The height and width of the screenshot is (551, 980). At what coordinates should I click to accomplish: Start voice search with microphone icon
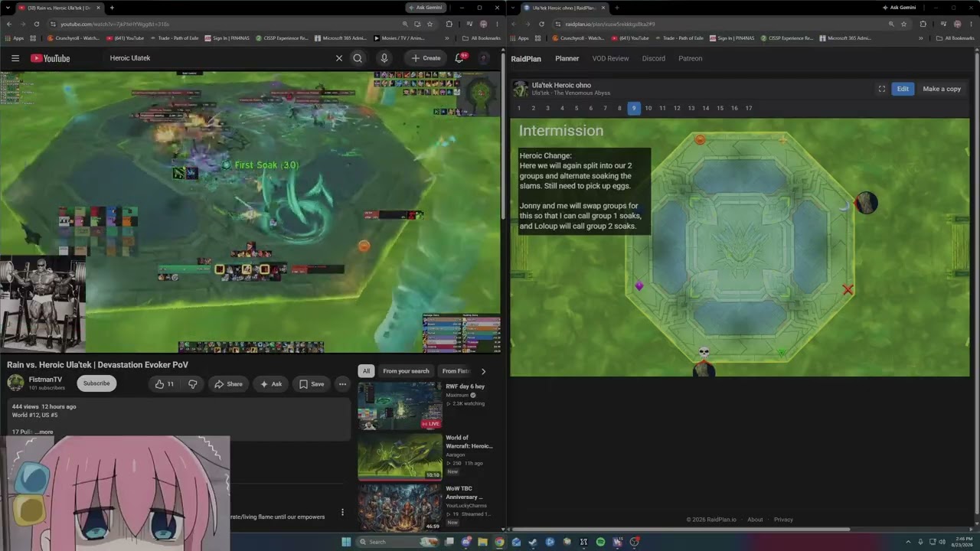coord(384,58)
